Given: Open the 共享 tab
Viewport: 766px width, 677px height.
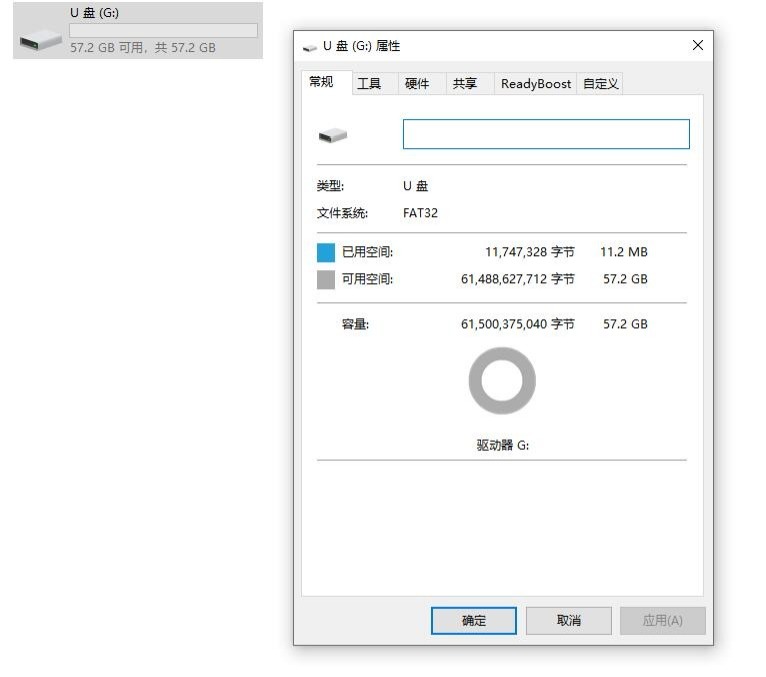Looking at the screenshot, I should [465, 84].
